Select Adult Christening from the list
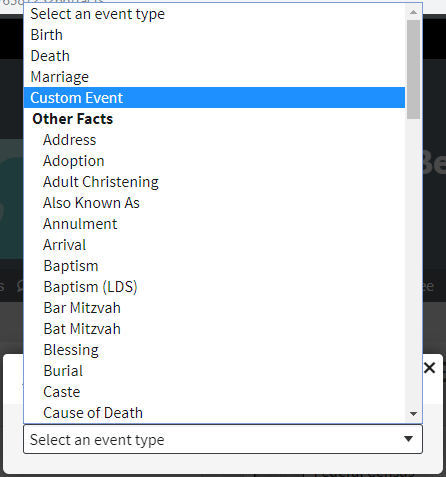 tap(214, 182)
